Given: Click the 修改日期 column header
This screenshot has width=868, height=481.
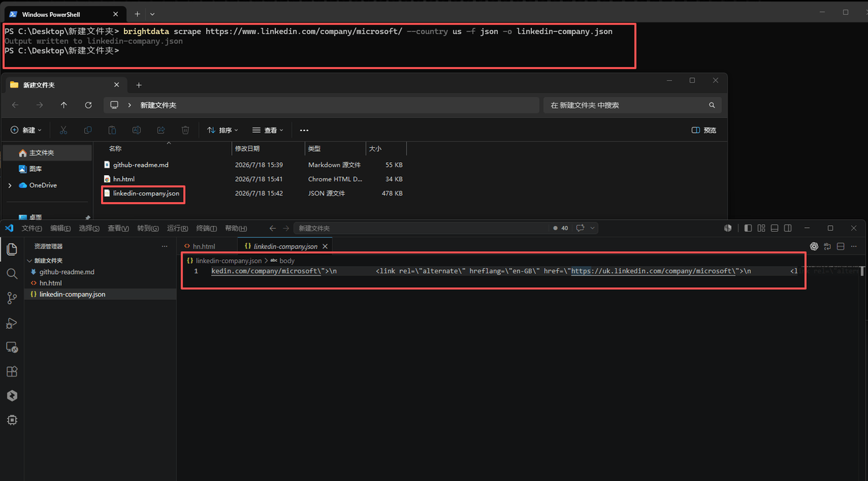Looking at the screenshot, I should 247,148.
